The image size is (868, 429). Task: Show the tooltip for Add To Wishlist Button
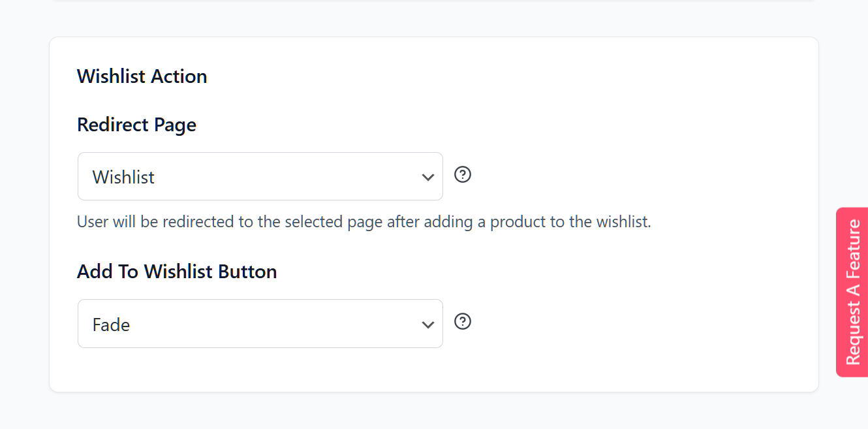click(x=463, y=322)
